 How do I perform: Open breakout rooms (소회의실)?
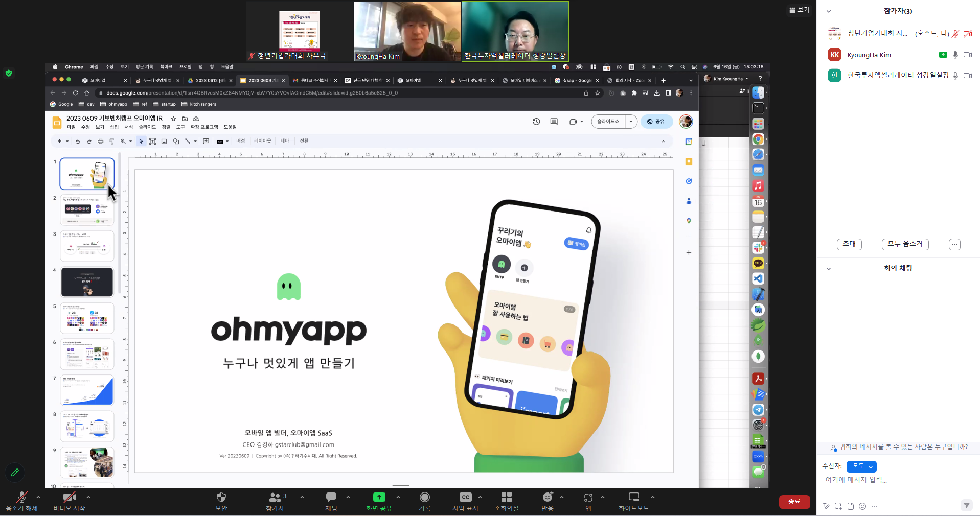point(507,501)
